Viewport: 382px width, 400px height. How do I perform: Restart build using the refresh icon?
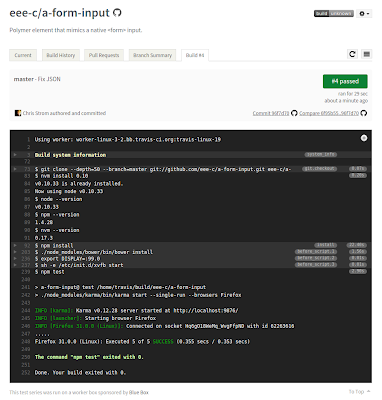click(352, 54)
